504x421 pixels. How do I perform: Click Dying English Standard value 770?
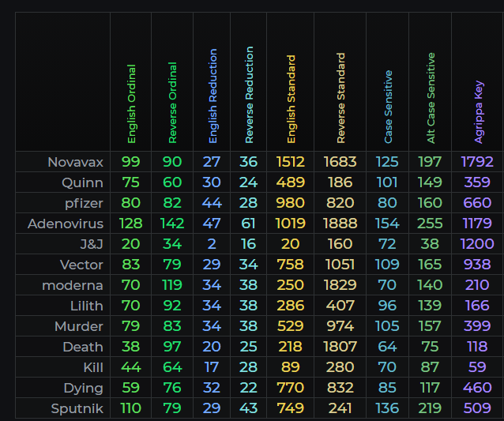coord(291,388)
